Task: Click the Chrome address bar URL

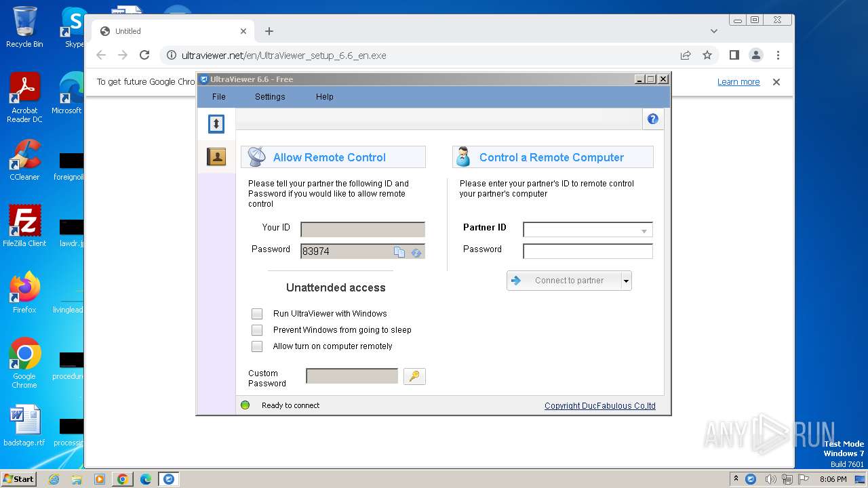Action: coord(284,56)
